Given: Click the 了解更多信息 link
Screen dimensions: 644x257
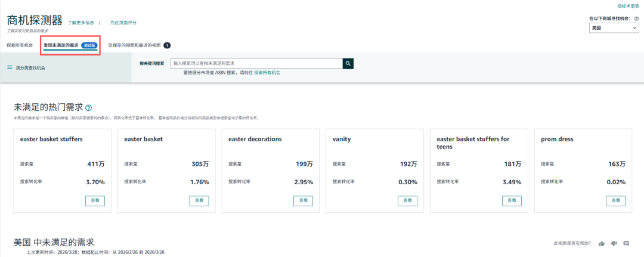Looking at the screenshot, I should [x=81, y=23].
